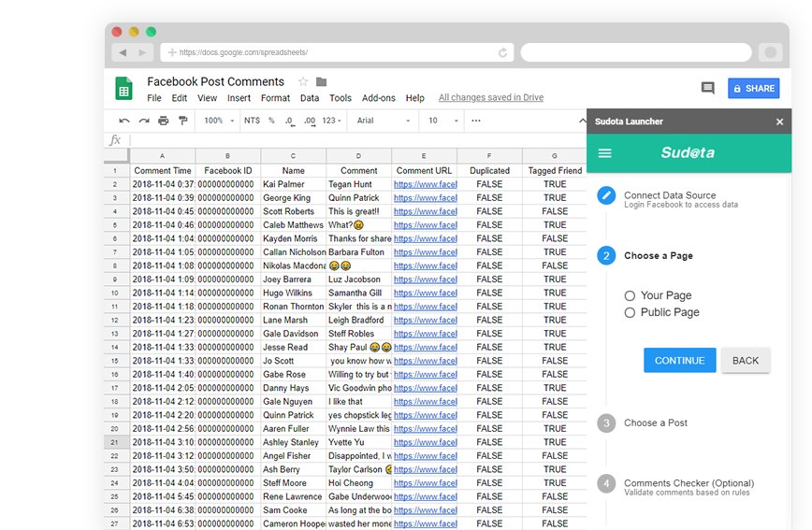Screen dimensions: 812x530
Task: Print the spreadsheet using printer icon
Action: tap(164, 121)
